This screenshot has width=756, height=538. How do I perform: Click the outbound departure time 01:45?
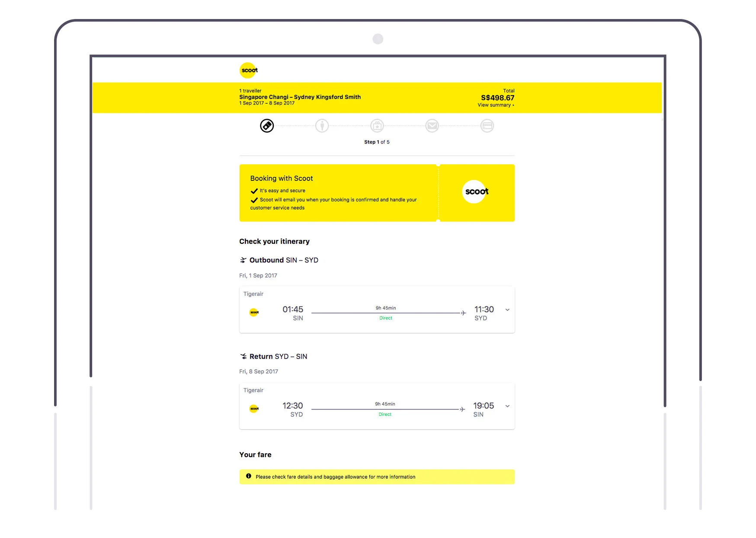(293, 309)
